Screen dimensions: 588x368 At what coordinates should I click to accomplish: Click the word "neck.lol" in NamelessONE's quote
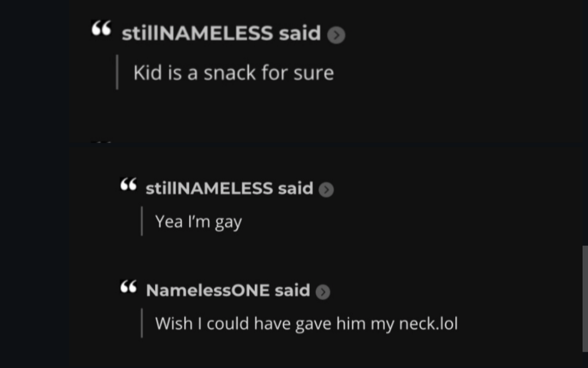428,323
